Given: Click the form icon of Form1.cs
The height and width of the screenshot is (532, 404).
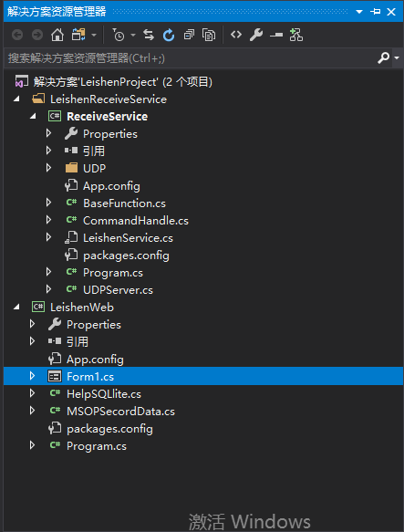Looking at the screenshot, I should click(55, 377).
